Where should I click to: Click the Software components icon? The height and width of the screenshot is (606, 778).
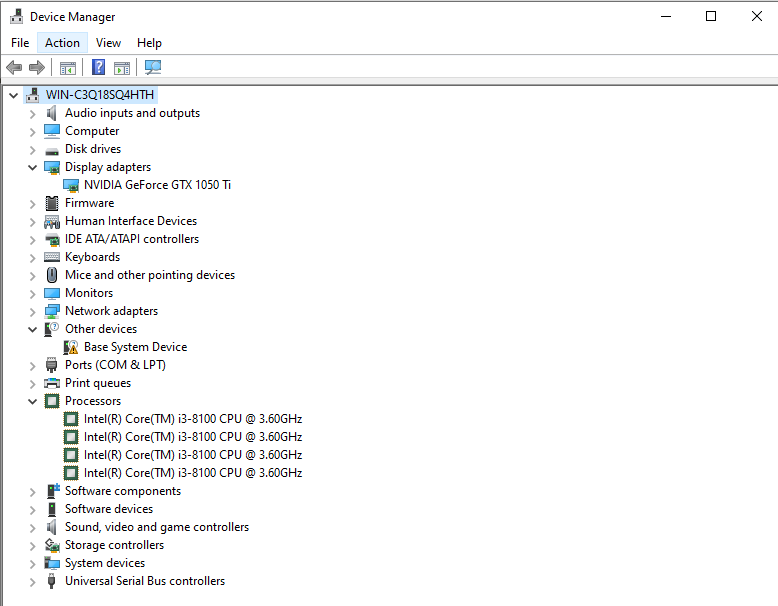[x=53, y=491]
